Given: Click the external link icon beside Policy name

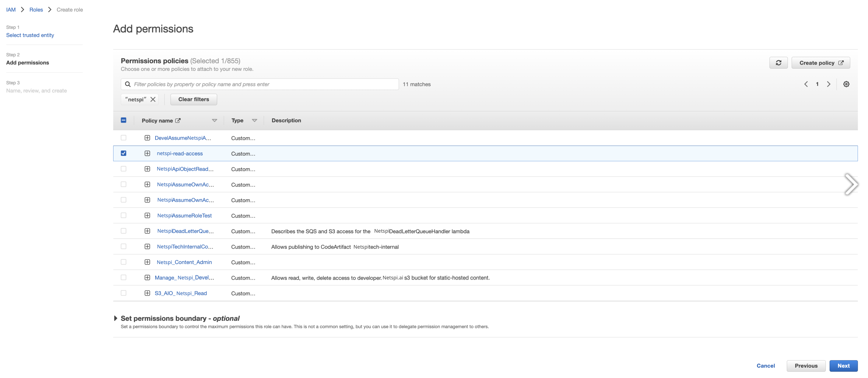Looking at the screenshot, I should tap(178, 120).
